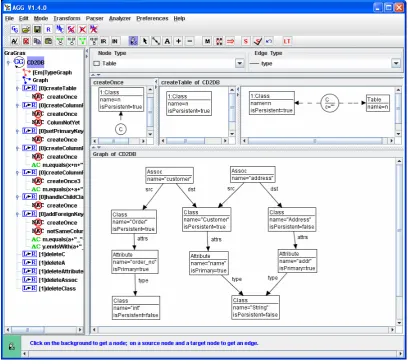Image resolution: width=408 pixels, height=364 pixels.
Task: Open the Node Type dropdown
Action: coord(240,63)
